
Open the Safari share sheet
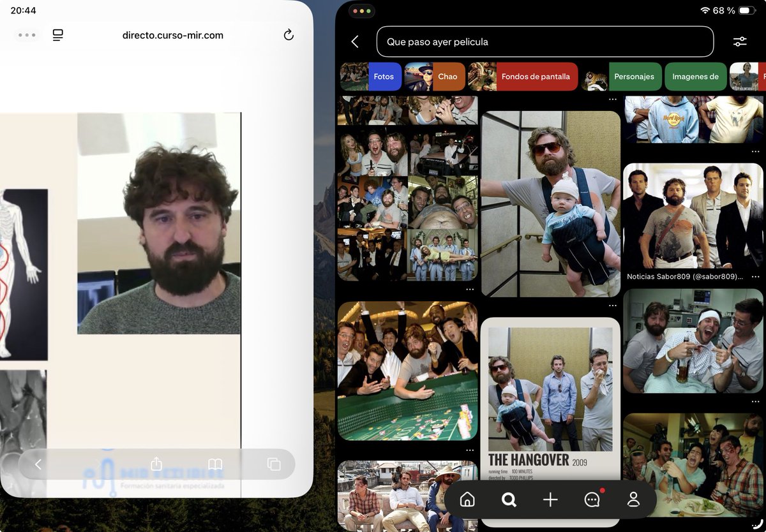(156, 464)
